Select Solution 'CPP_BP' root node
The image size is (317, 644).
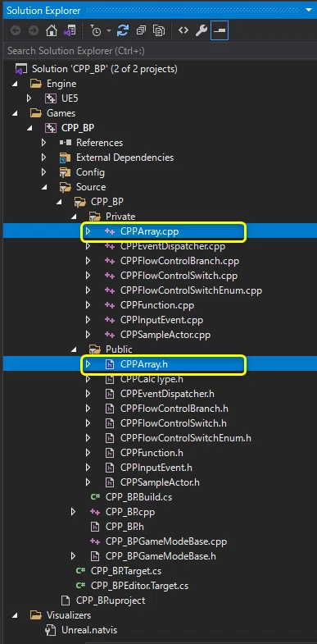(105, 69)
